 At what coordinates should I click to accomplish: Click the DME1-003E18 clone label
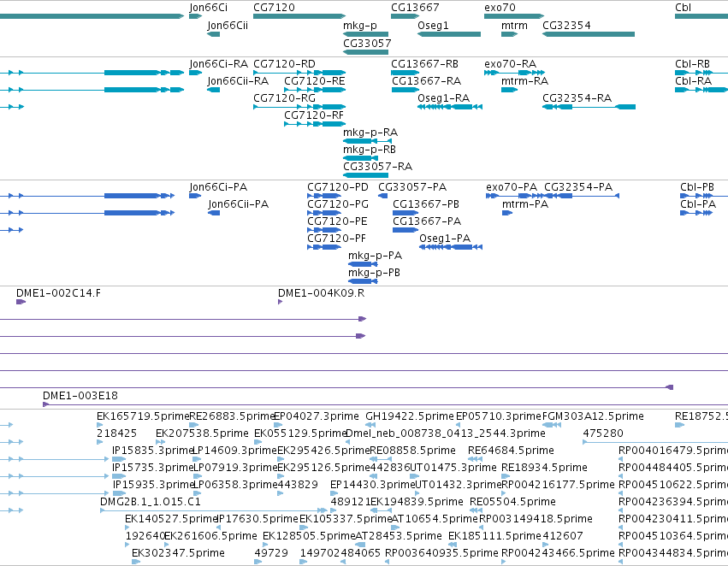pyautogui.click(x=80, y=396)
